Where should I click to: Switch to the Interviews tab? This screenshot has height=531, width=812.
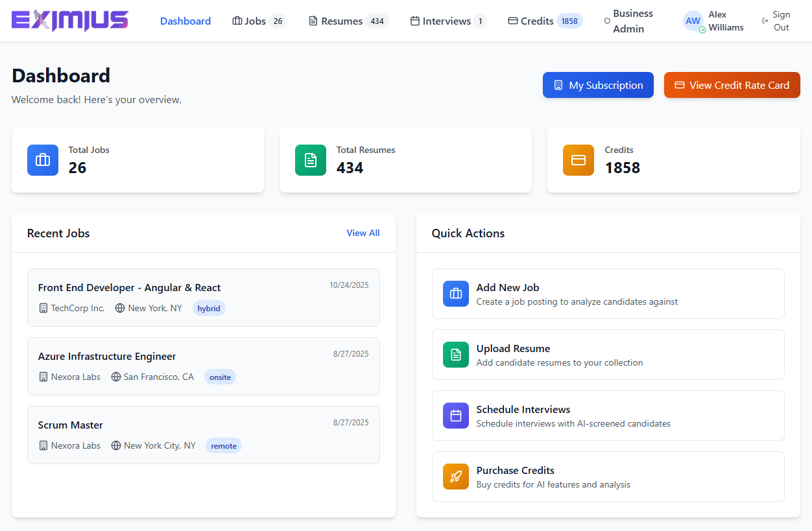[x=448, y=21]
